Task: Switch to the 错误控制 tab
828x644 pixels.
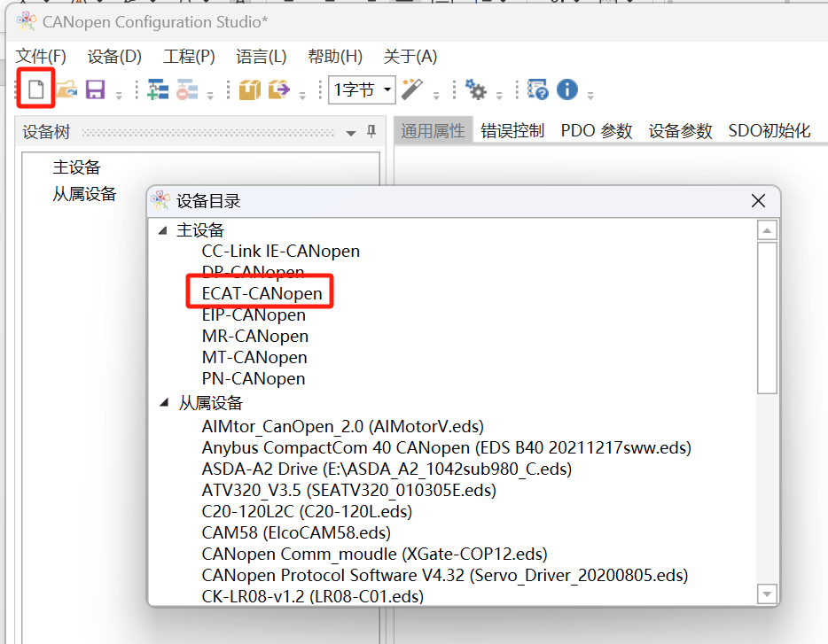Action: (x=512, y=130)
